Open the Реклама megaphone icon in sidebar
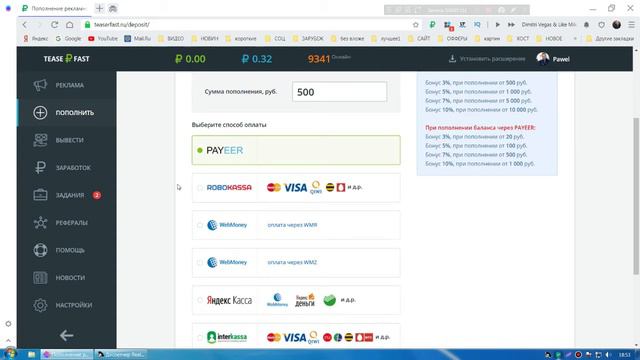The width and height of the screenshot is (640, 360). pos(40,85)
